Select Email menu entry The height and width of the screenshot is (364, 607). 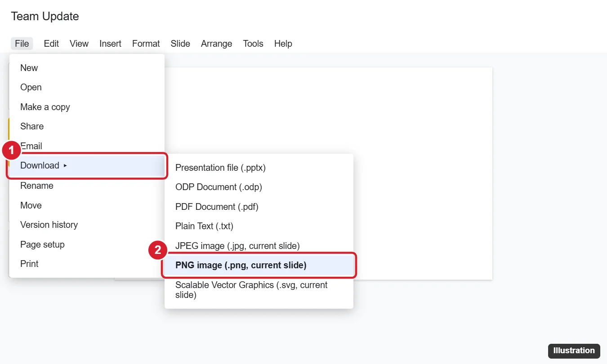(x=87, y=146)
